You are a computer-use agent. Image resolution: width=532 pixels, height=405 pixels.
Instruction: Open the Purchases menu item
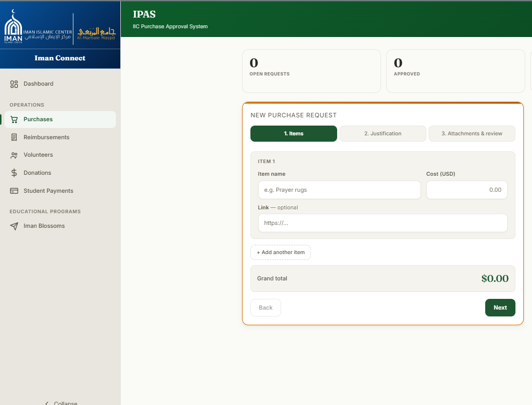(60, 119)
